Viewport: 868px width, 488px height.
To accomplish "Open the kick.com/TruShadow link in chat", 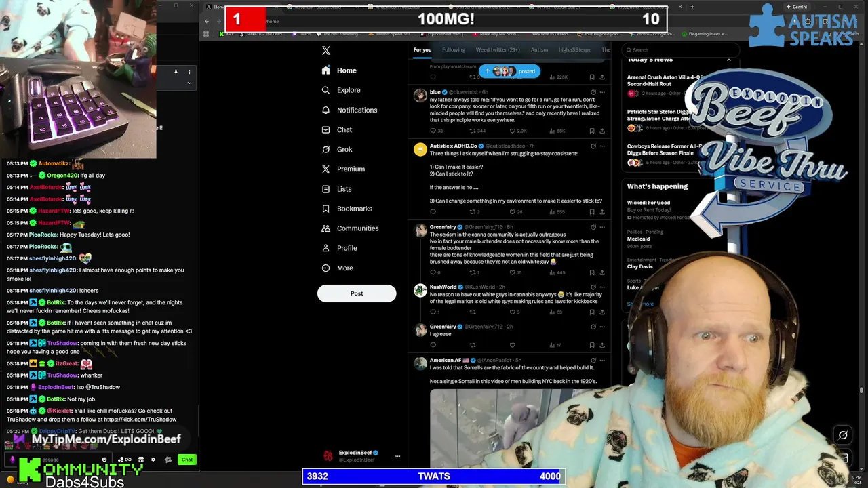I will [140, 420].
